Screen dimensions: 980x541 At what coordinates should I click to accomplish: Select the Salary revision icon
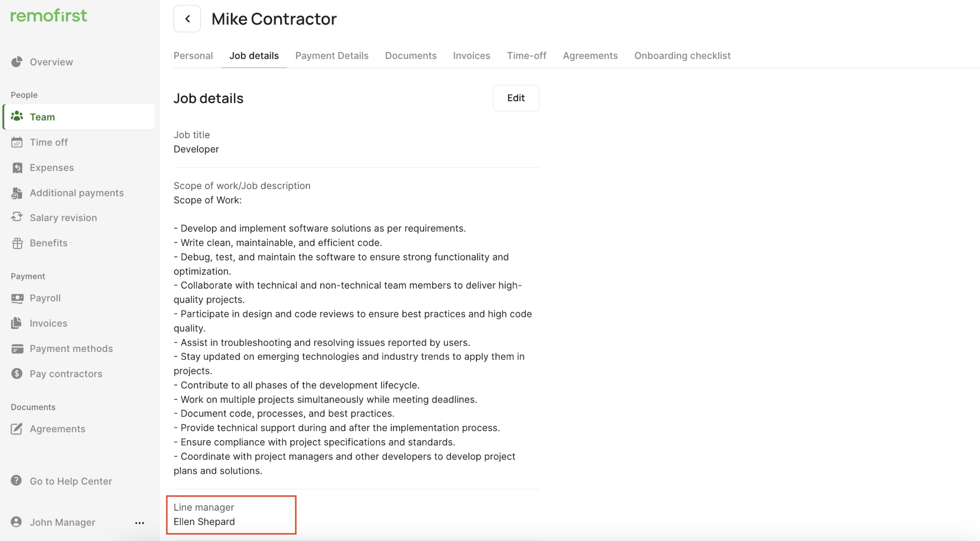click(17, 217)
